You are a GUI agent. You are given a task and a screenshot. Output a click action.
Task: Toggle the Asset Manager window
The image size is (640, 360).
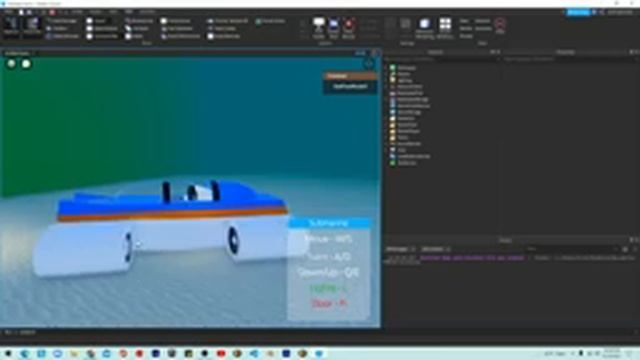click(x=62, y=21)
